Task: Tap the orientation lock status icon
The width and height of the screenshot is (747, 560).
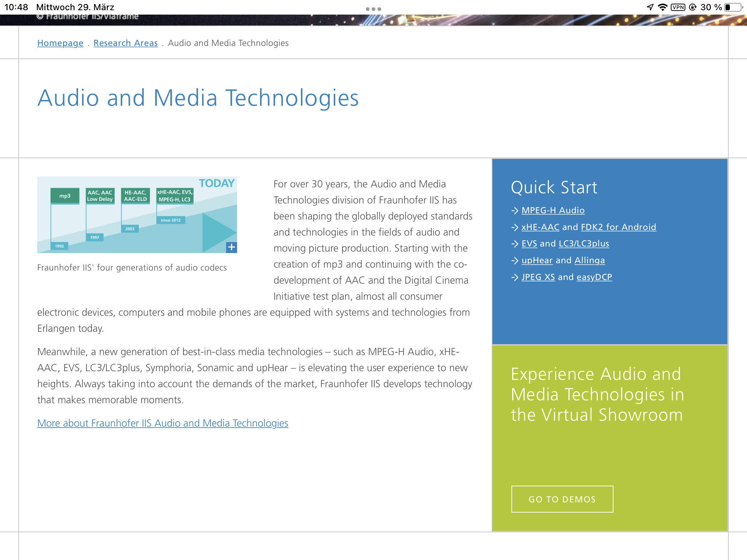Action: click(693, 7)
